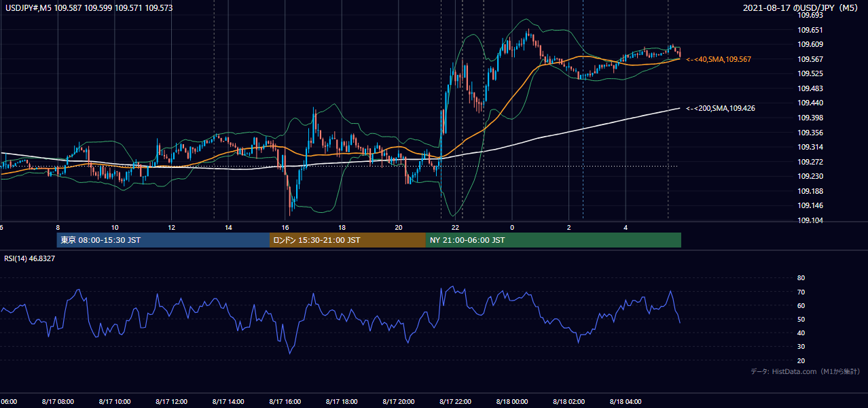The height and width of the screenshot is (408, 868).
Task: Click RSI scale value 80
Action: click(x=801, y=278)
